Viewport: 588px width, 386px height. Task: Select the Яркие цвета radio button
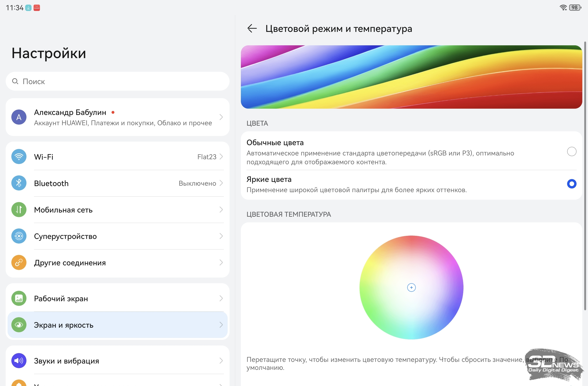pos(571,184)
